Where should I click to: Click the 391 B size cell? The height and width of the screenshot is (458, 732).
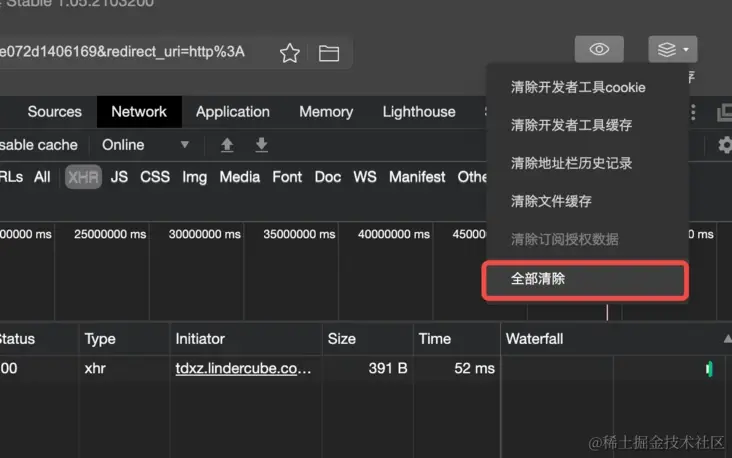pos(387,369)
